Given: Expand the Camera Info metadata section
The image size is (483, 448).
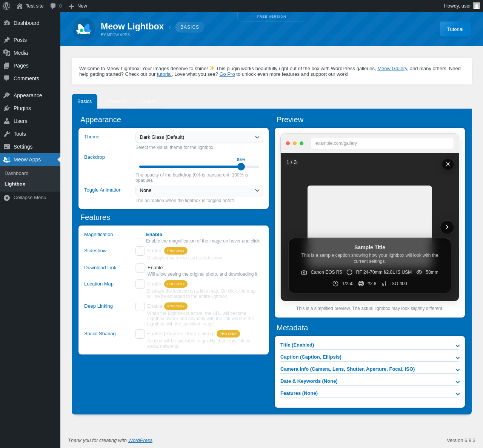Looking at the screenshot, I should [x=370, y=369].
